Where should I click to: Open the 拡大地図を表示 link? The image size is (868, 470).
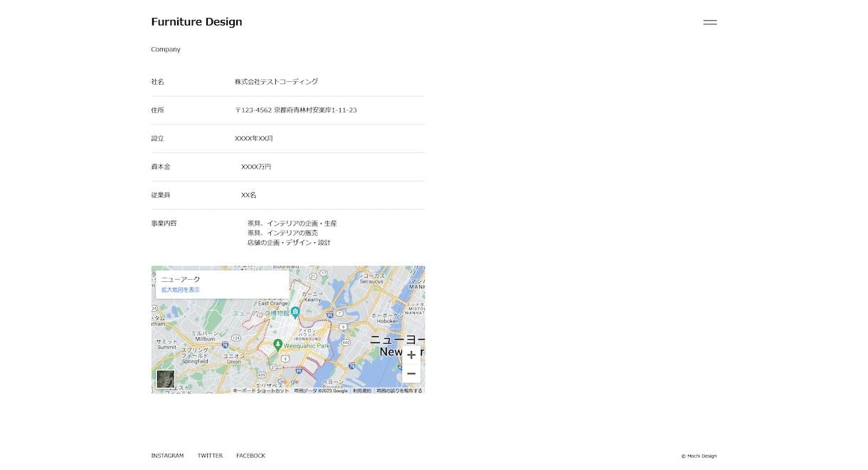click(x=180, y=290)
